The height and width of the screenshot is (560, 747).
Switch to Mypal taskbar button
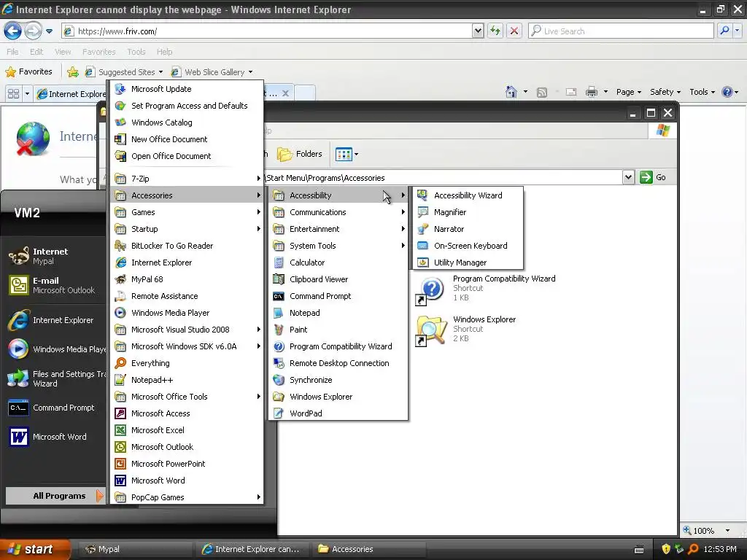tap(133, 549)
